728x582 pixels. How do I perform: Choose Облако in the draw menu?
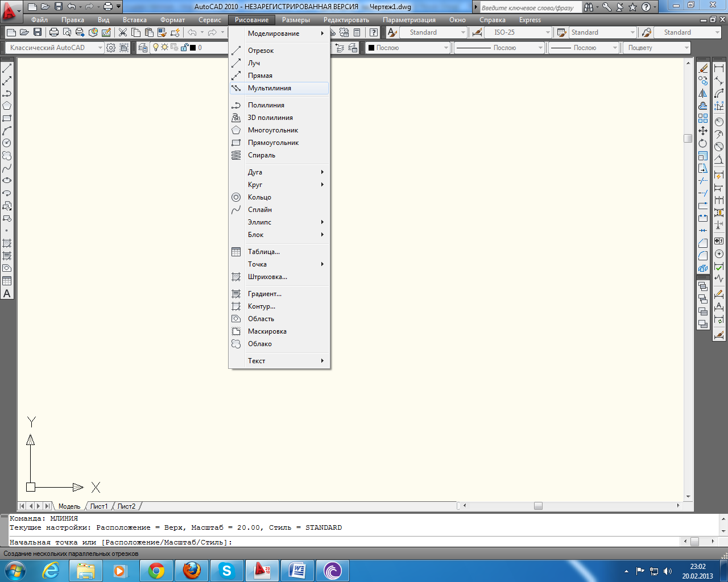click(x=279, y=344)
